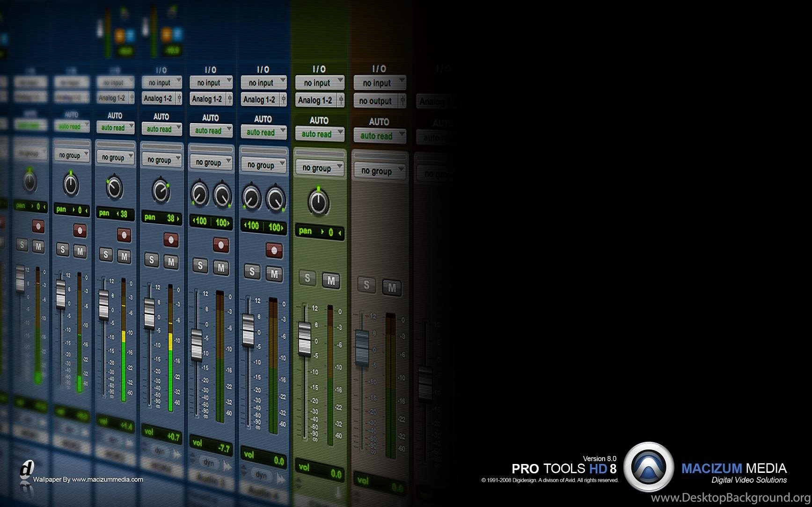Mute the green track
The height and width of the screenshot is (507, 812).
click(331, 281)
